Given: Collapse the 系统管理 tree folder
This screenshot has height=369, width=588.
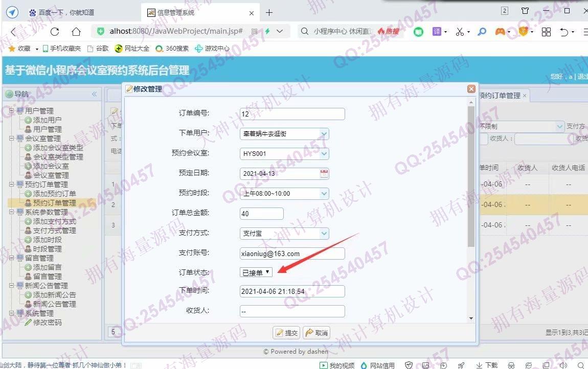Looking at the screenshot, I should click(x=12, y=313).
